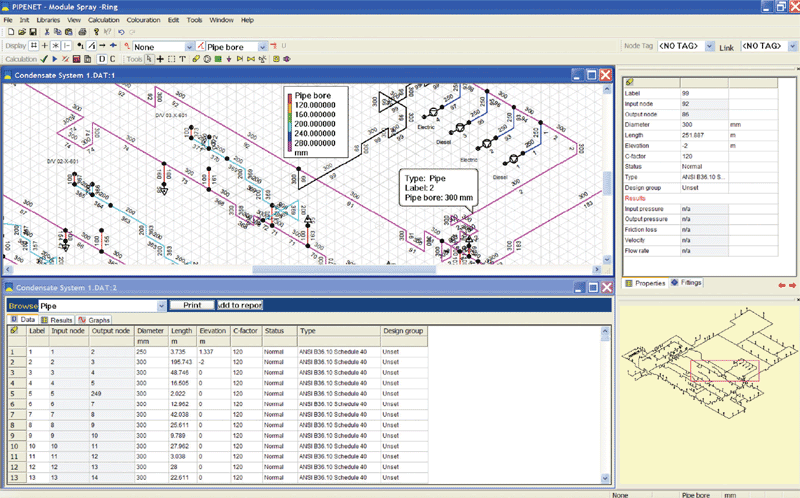Select the circular pump tool icon

(207, 59)
